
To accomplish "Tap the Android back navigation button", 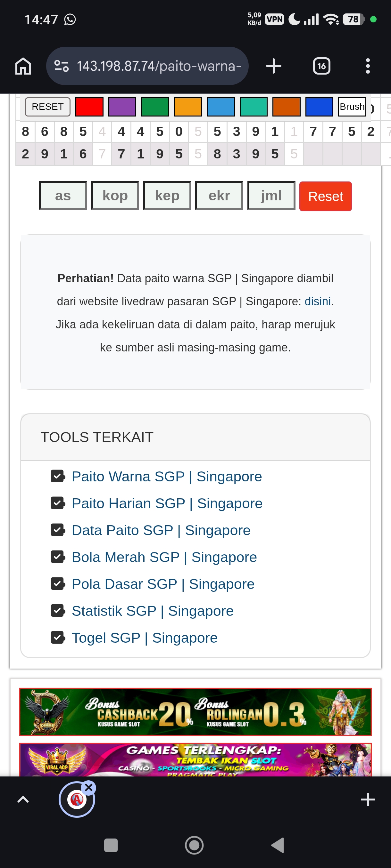I will pos(278,845).
